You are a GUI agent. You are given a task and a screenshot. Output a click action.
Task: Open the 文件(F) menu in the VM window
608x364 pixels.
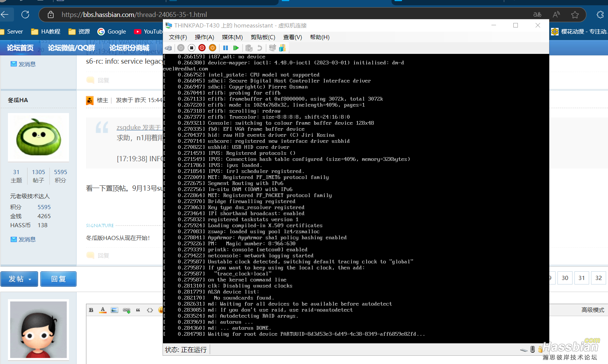tap(178, 37)
